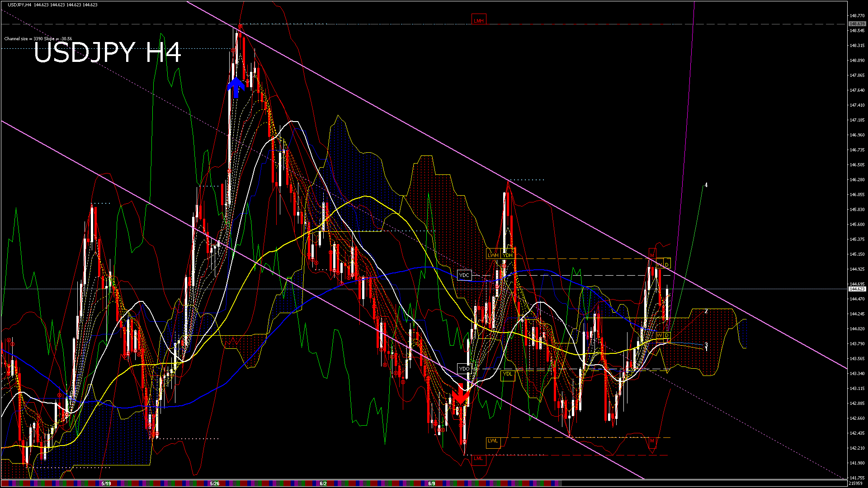Click the large USDJPY H4 title text

tap(108, 52)
